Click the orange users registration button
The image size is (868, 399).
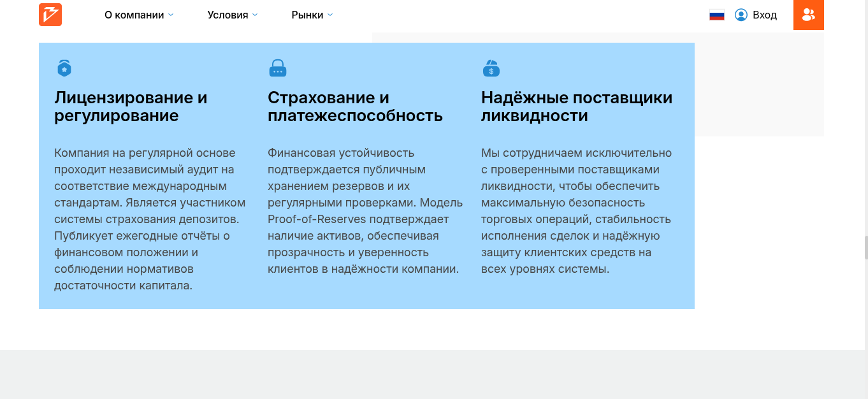tap(809, 15)
